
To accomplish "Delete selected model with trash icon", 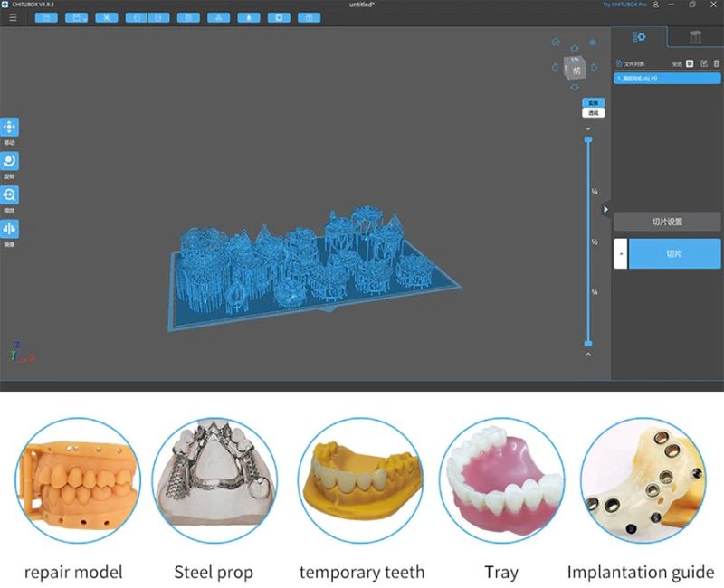I will pos(716,64).
